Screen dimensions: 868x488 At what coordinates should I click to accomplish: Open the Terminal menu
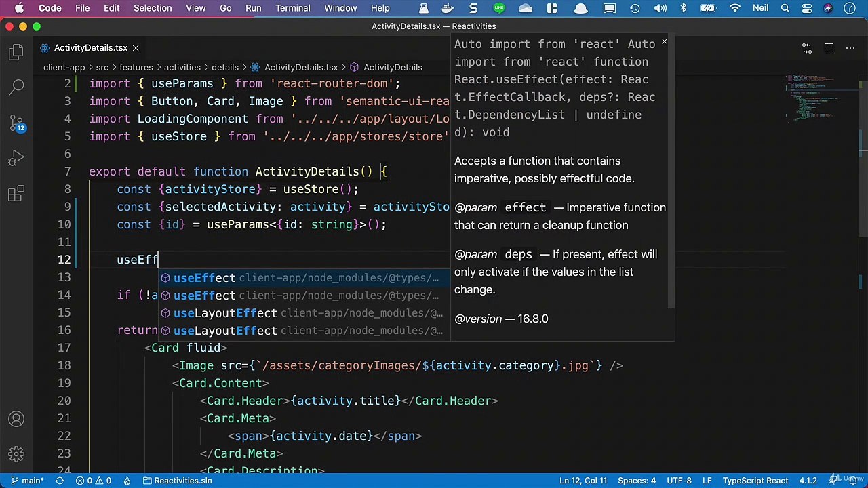[293, 8]
